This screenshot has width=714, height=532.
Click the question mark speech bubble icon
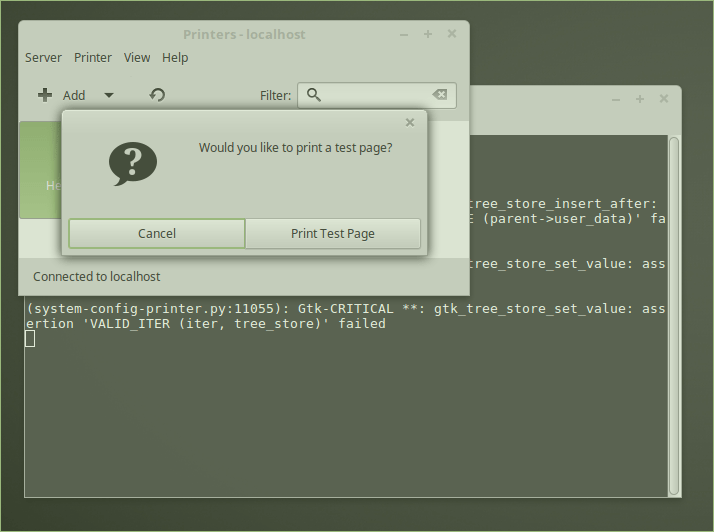point(133,163)
